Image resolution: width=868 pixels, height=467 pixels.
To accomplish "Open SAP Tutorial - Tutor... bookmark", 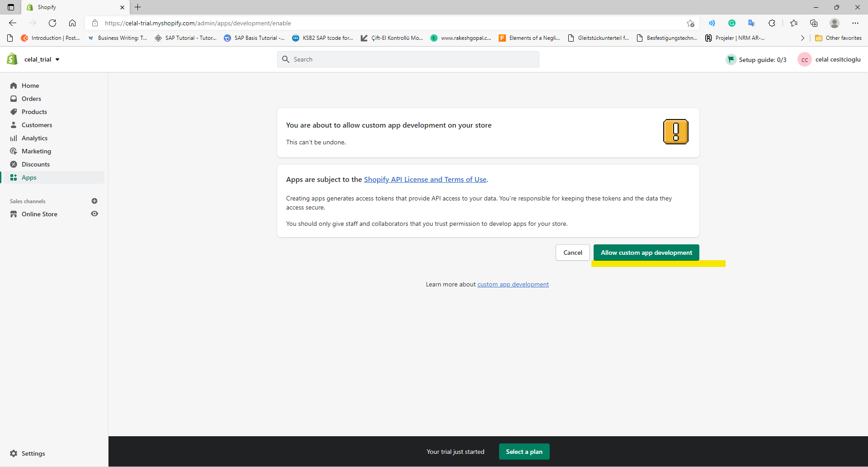I will tap(186, 38).
